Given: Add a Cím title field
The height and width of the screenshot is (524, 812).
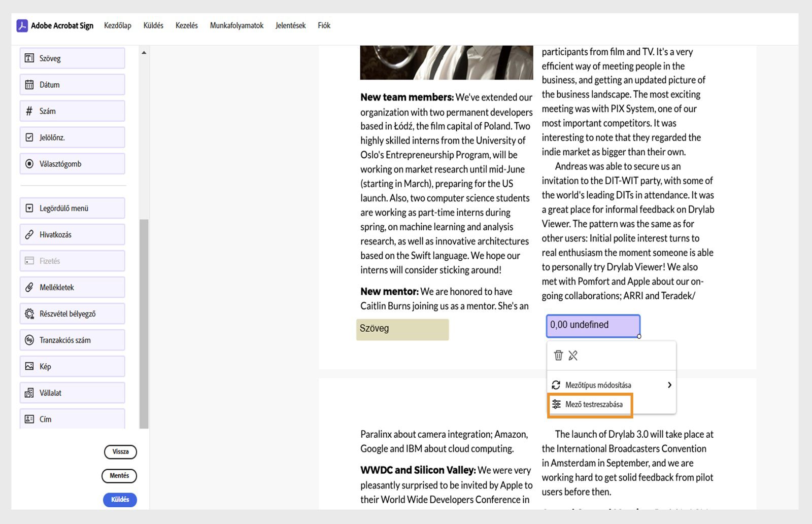Looking at the screenshot, I should click(x=73, y=419).
